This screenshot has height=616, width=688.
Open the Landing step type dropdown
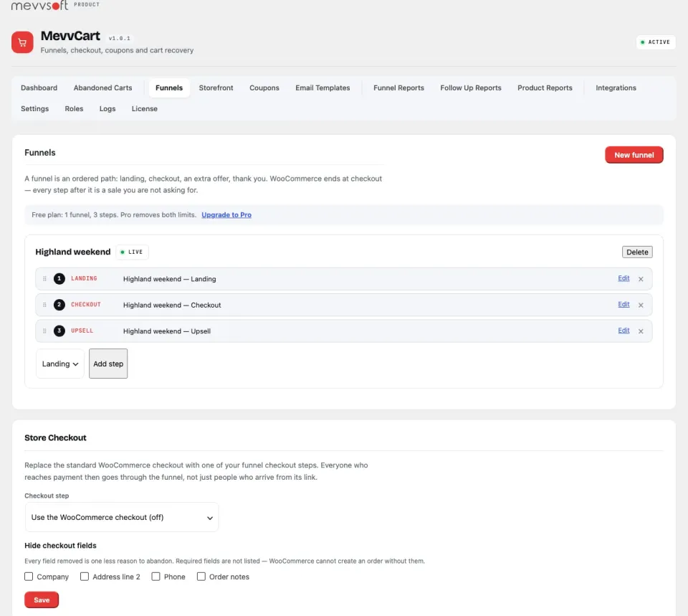click(59, 364)
